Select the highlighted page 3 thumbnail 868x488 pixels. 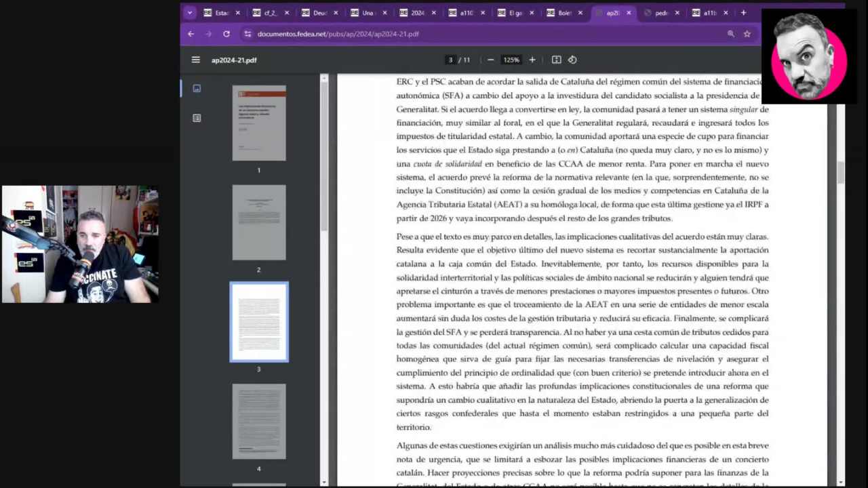click(259, 322)
